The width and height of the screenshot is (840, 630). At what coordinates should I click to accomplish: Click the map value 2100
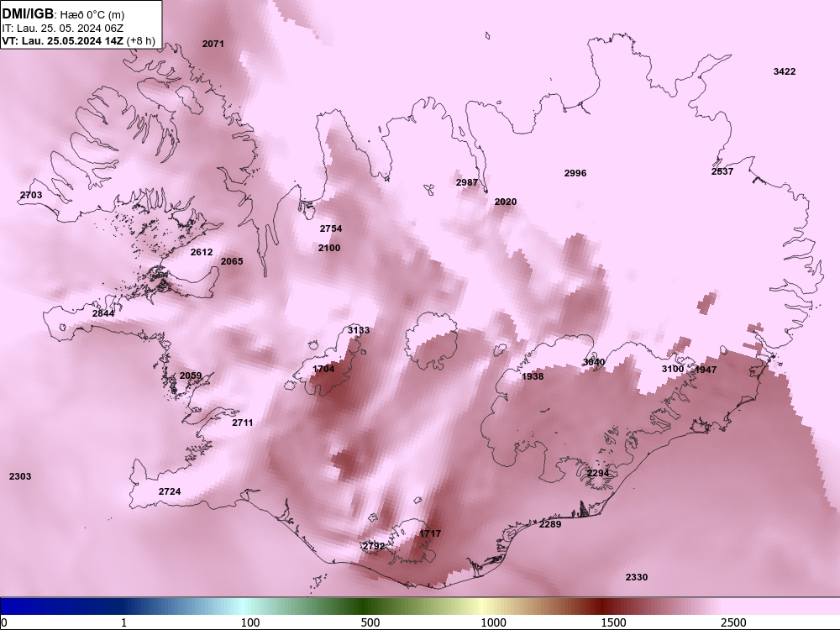tap(329, 248)
